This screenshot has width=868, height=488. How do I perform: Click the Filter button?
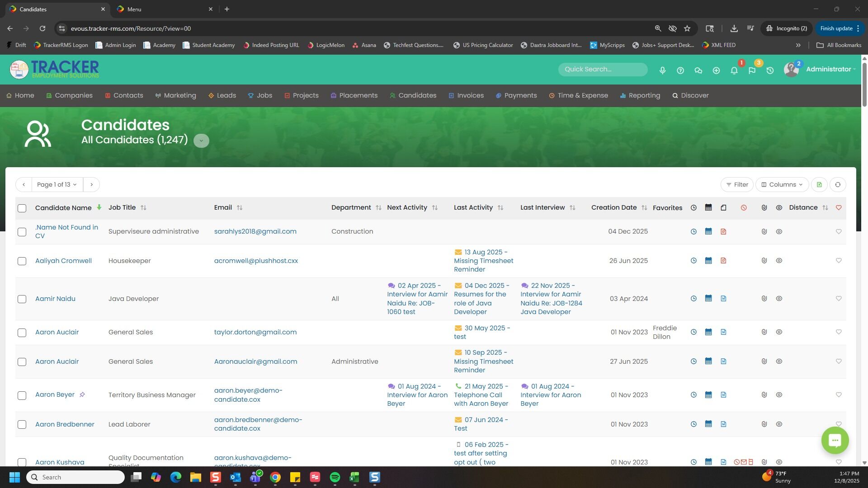click(737, 184)
